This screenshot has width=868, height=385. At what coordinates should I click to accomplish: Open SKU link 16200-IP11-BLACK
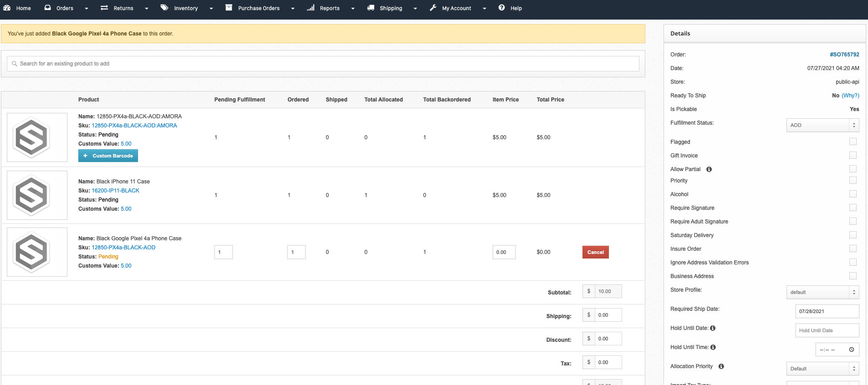(x=116, y=191)
